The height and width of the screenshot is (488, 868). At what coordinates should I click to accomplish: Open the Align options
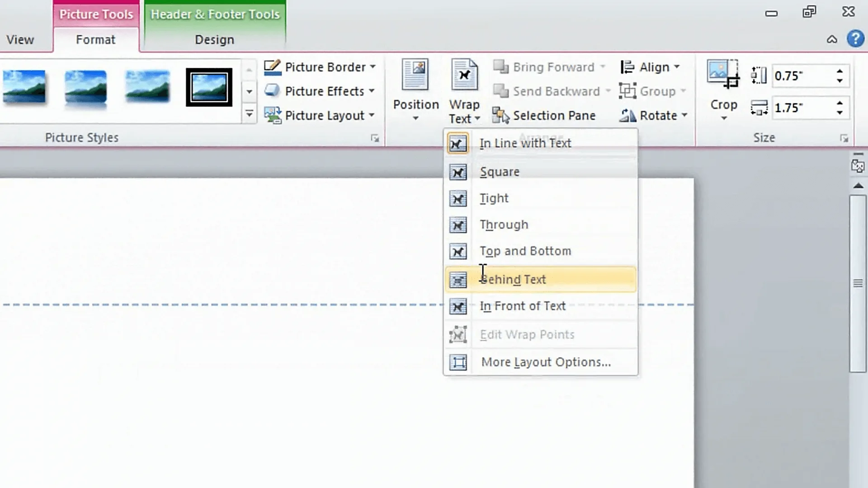(x=650, y=67)
